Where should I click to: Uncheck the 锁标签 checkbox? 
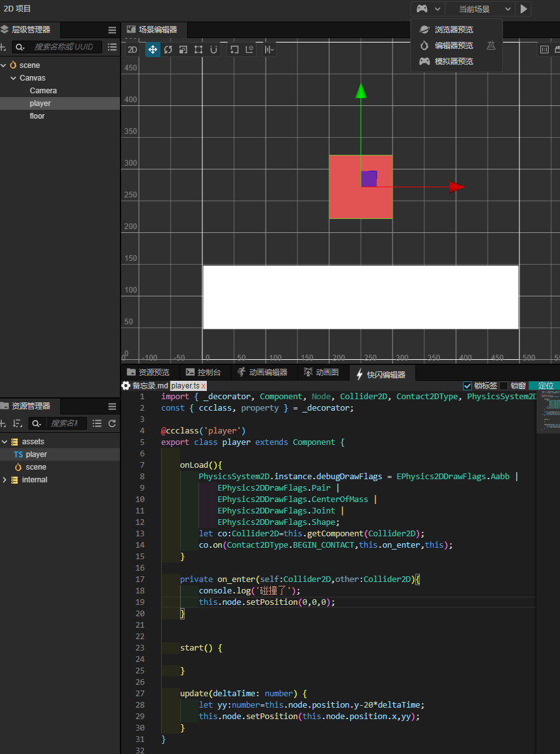pyautogui.click(x=467, y=386)
